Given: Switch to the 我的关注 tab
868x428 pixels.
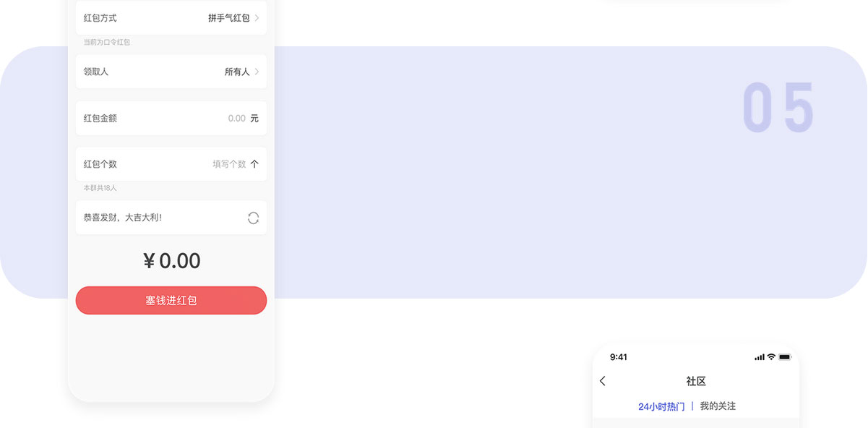Looking at the screenshot, I should (x=718, y=406).
